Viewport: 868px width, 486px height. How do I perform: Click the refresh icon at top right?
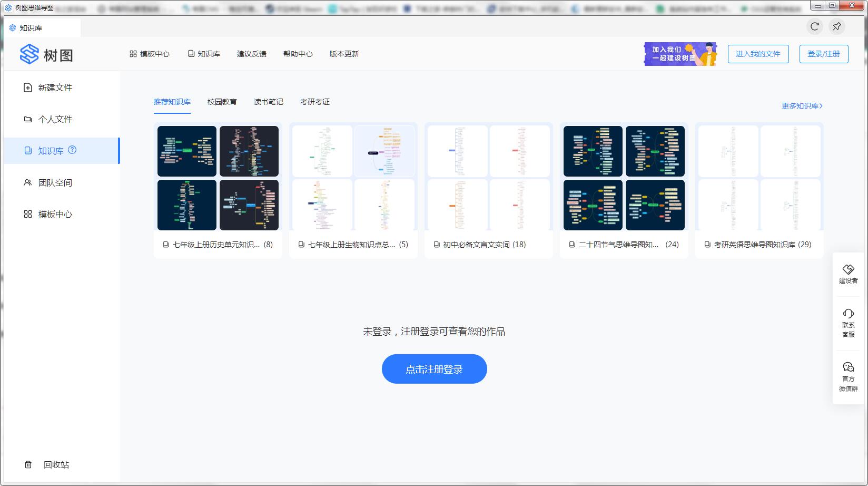click(x=814, y=26)
